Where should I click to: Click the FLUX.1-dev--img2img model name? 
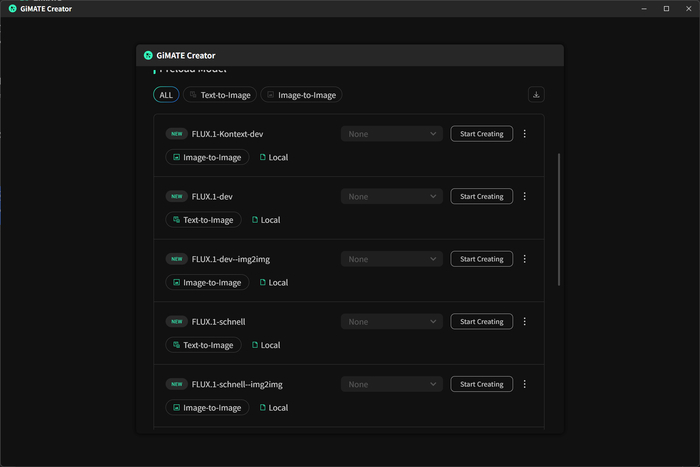coord(231,259)
